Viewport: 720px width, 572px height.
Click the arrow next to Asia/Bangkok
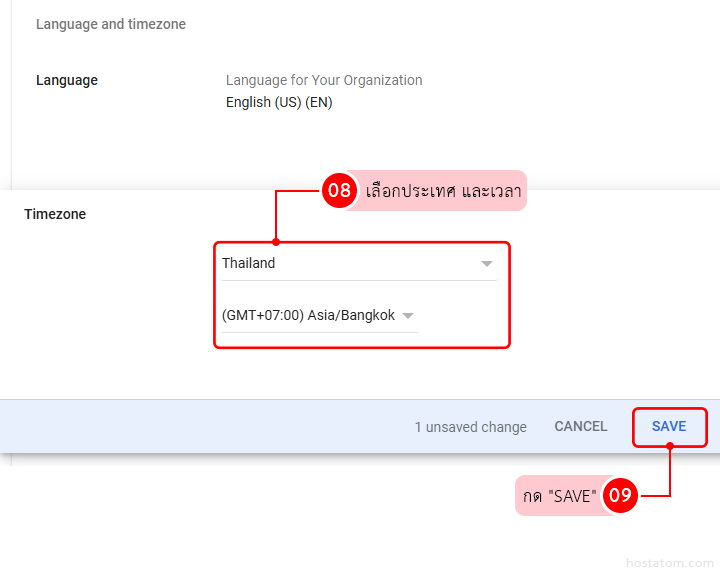coord(407,316)
